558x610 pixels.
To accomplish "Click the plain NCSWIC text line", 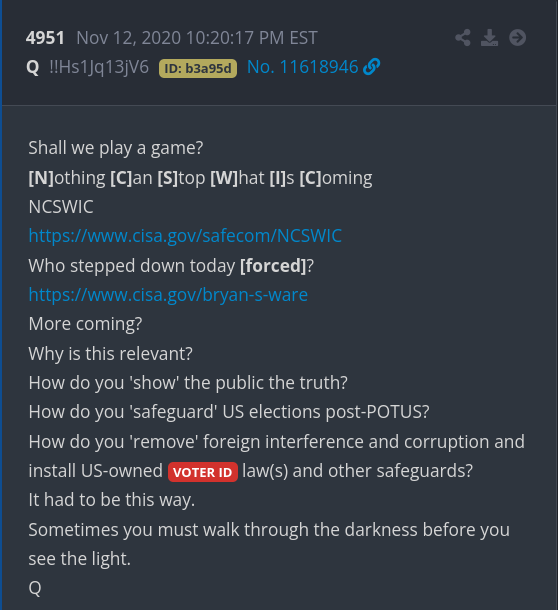I will (x=61, y=207).
